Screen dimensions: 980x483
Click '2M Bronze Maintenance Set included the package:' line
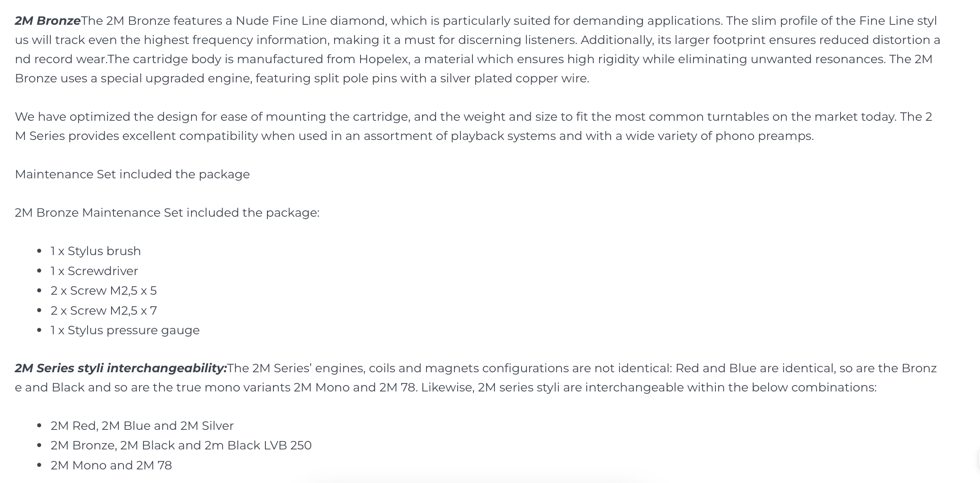coord(167,213)
